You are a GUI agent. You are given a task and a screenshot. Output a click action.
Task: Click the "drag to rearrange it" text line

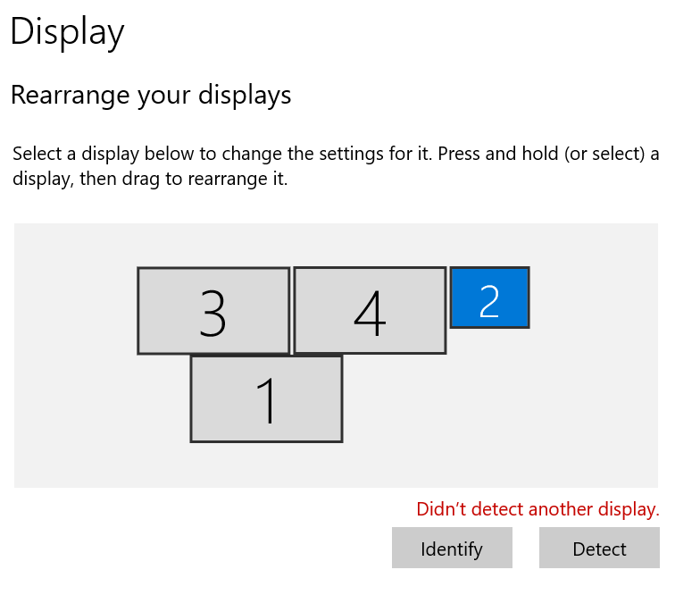150,179
